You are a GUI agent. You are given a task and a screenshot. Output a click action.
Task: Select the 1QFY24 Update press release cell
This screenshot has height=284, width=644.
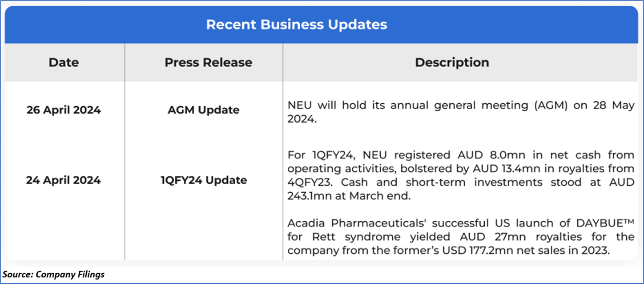pos(204,180)
